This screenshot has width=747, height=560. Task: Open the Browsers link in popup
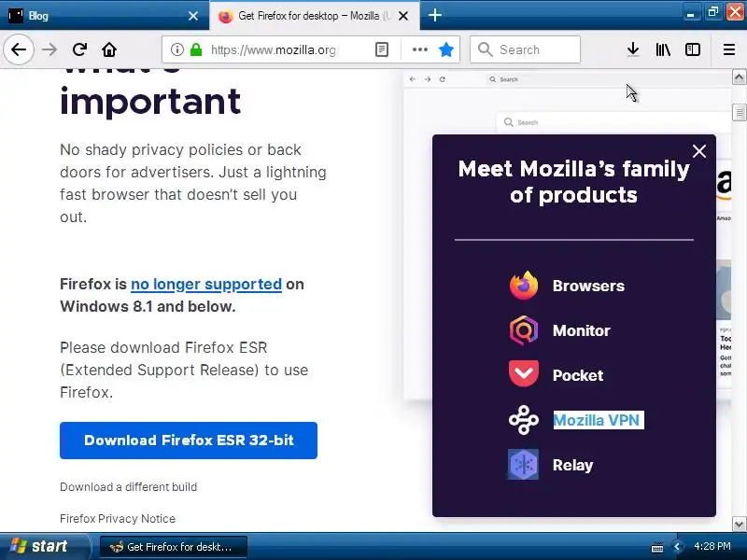(588, 286)
